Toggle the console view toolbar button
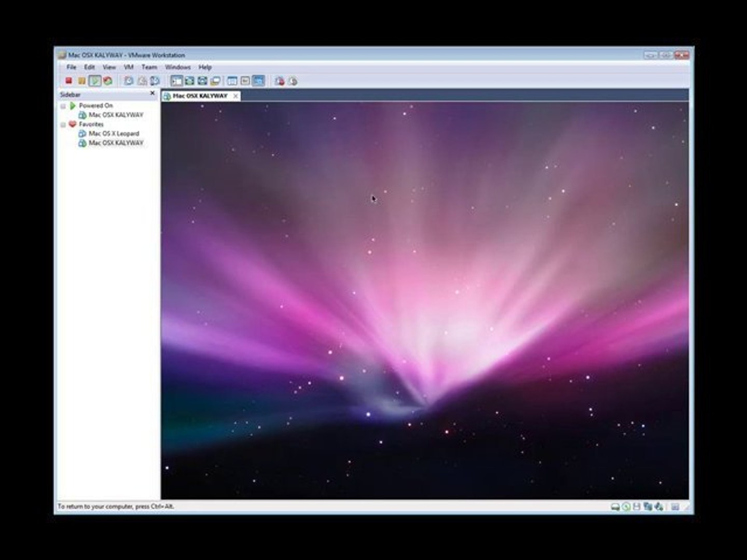 [x=258, y=81]
